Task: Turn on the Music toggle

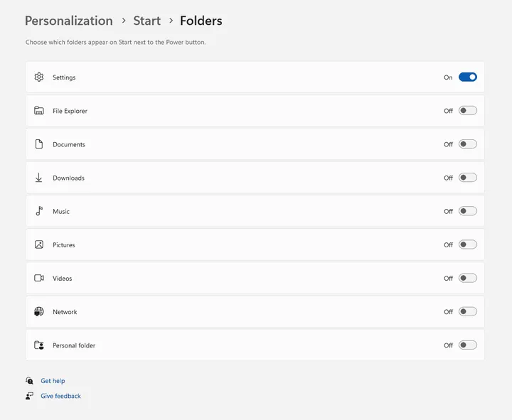Action: [x=467, y=211]
